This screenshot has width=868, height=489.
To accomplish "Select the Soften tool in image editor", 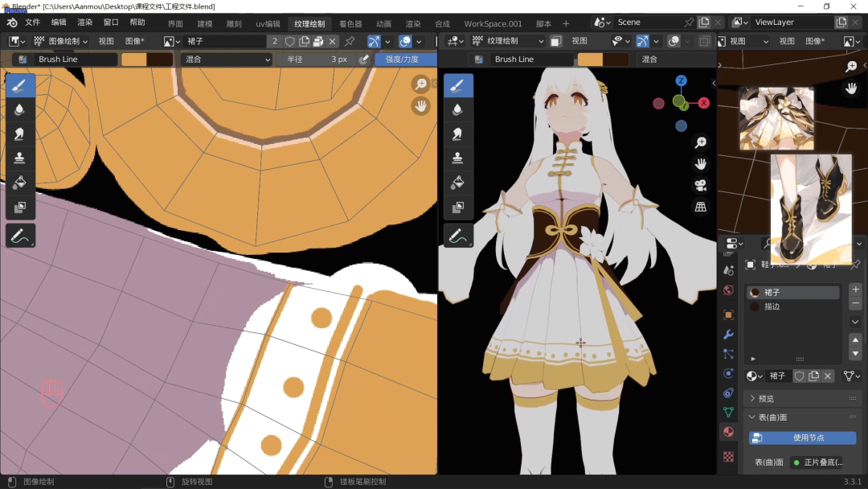I will point(20,109).
